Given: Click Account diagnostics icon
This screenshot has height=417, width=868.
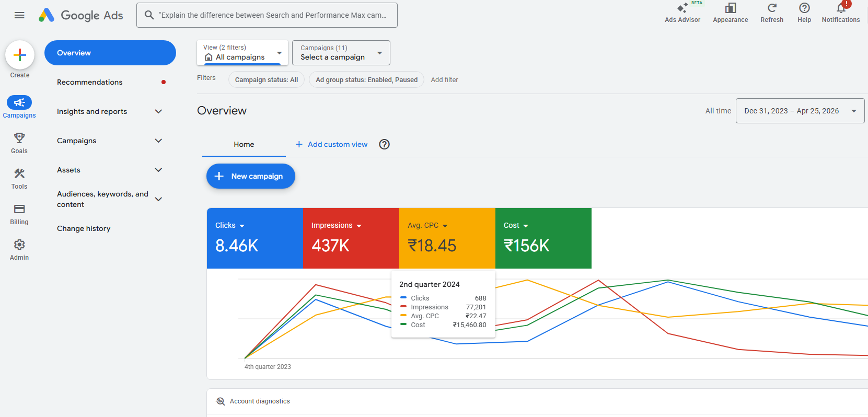Looking at the screenshot, I should (221, 401).
